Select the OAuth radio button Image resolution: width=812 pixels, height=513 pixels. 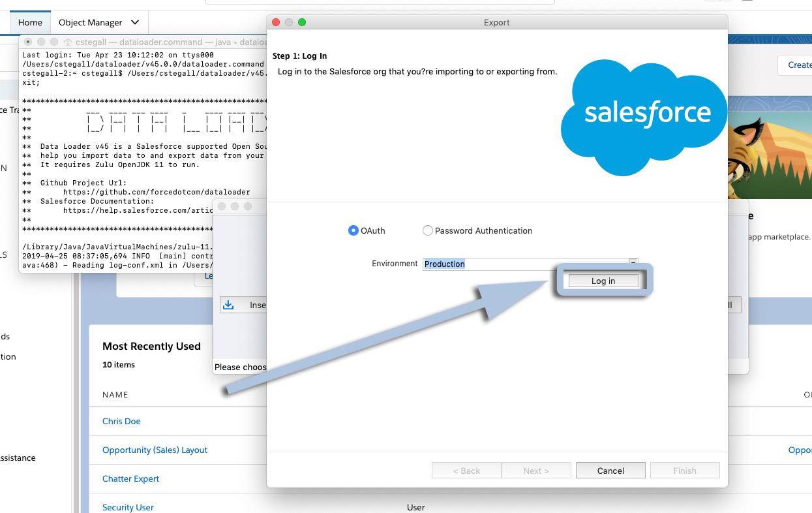click(353, 230)
